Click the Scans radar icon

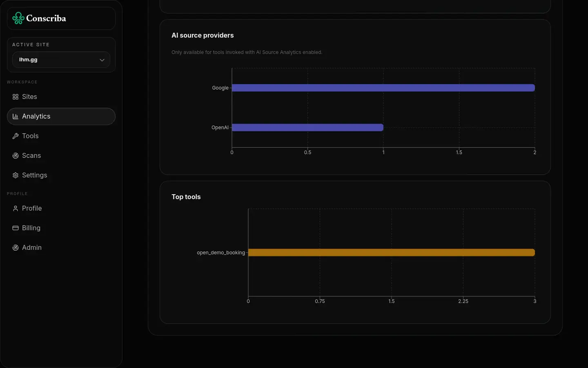click(16, 156)
